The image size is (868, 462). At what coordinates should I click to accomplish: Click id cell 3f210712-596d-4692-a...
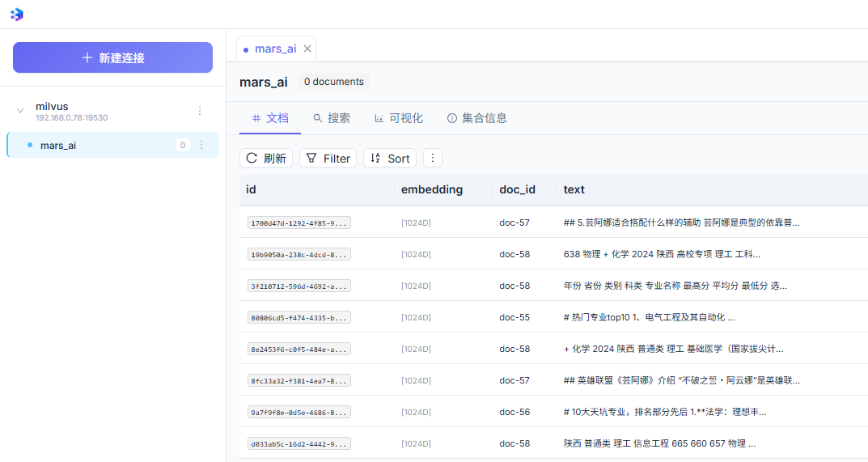click(299, 286)
